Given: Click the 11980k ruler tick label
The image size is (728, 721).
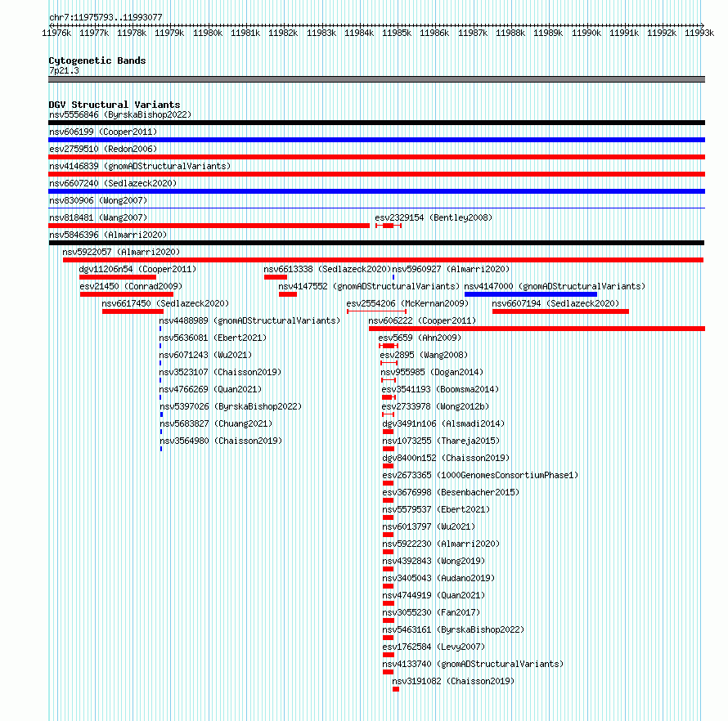Looking at the screenshot, I should click(208, 33).
